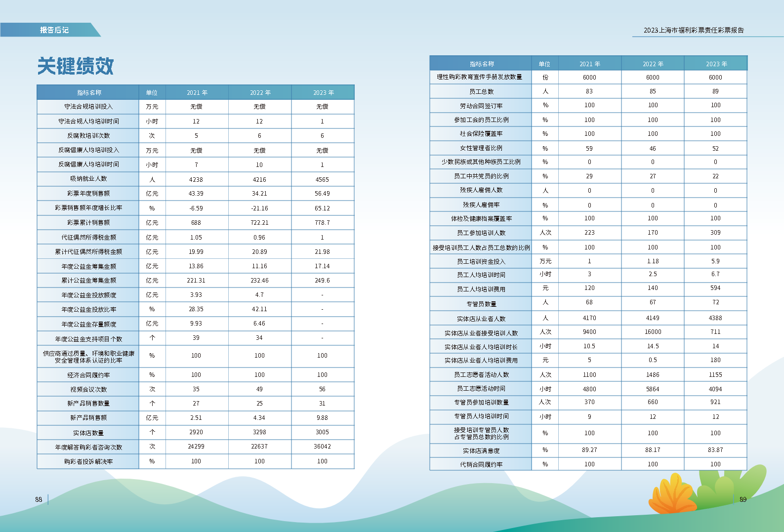Click the "残疾人雇佣率" indicator name
Screen dimensions: 784x532
tap(481, 205)
